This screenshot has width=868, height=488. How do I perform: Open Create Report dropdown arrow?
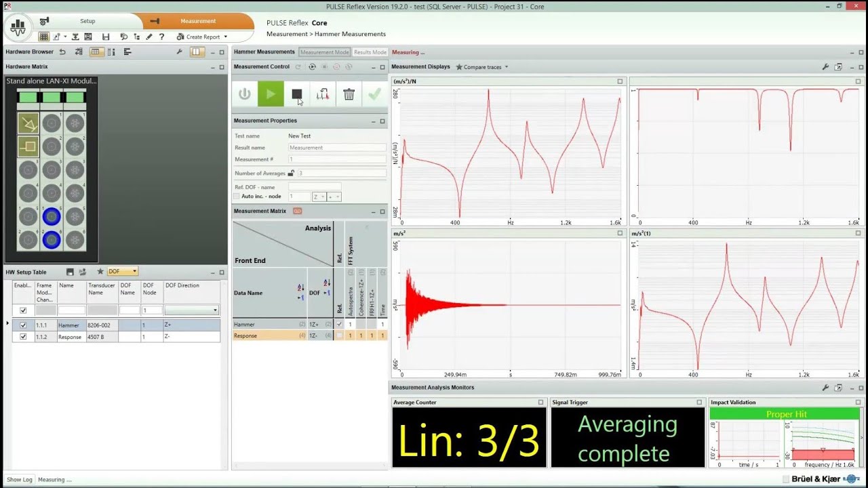coord(225,37)
